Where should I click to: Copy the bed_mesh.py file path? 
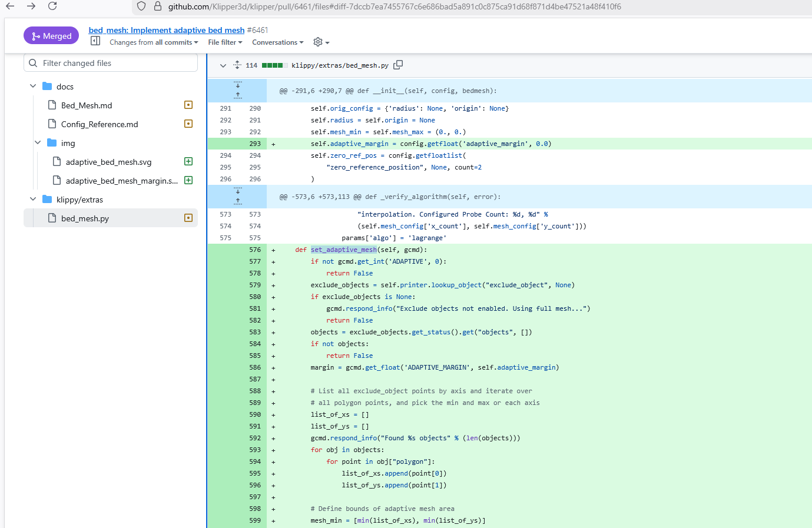[398, 65]
